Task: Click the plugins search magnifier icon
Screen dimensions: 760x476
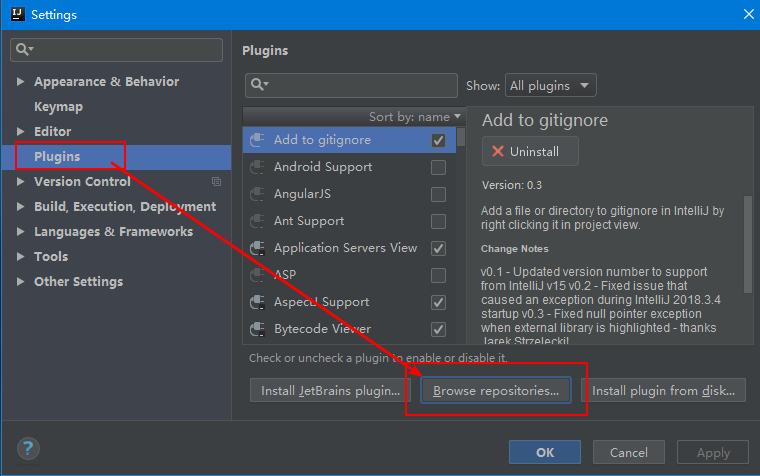Action: 259,85
